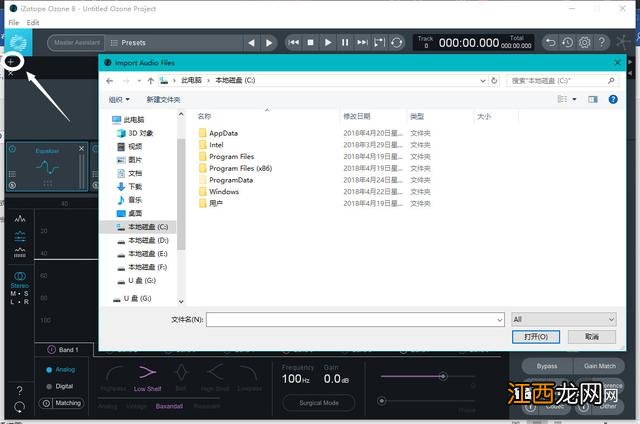Load the previous preset arrow
Screen dimensions: 640x424
(x=251, y=43)
